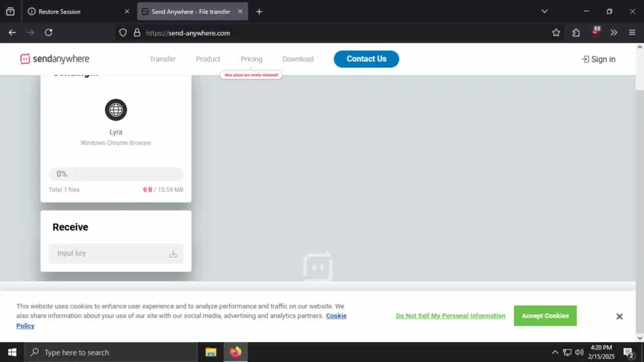Click the address bar URL
The image size is (644, 362).
click(x=188, y=33)
